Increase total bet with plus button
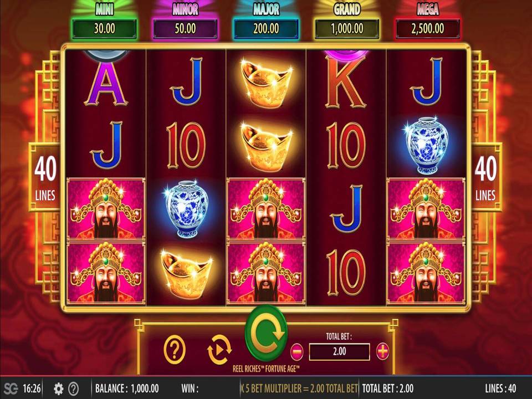The image size is (532, 399). tap(383, 351)
